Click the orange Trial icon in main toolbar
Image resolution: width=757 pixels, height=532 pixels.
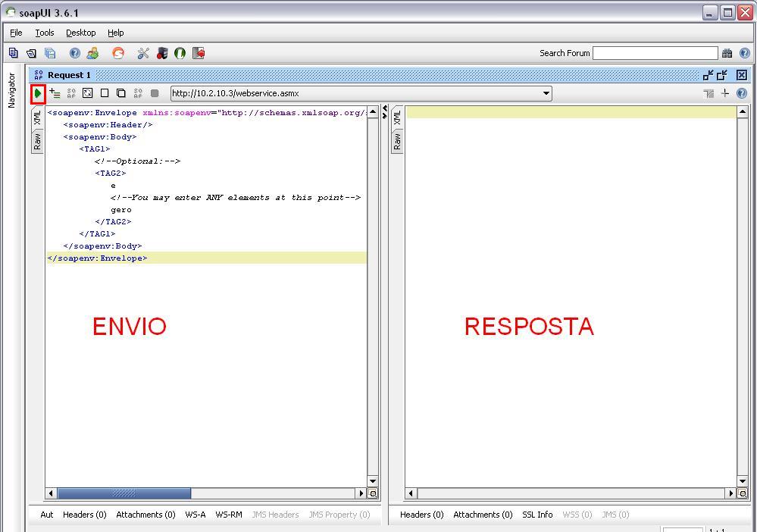click(x=118, y=53)
